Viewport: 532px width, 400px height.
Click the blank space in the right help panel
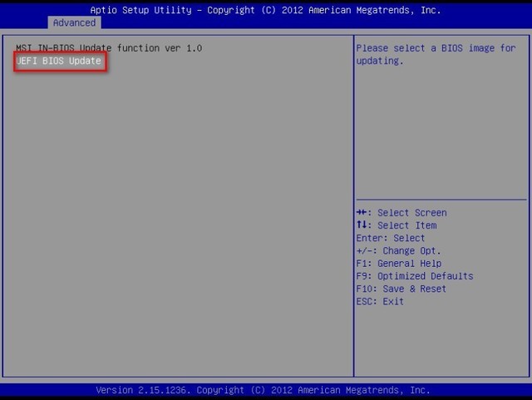click(441, 133)
